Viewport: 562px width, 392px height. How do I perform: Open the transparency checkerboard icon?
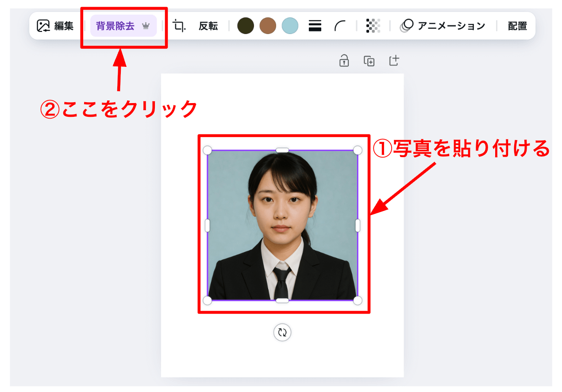pos(373,26)
